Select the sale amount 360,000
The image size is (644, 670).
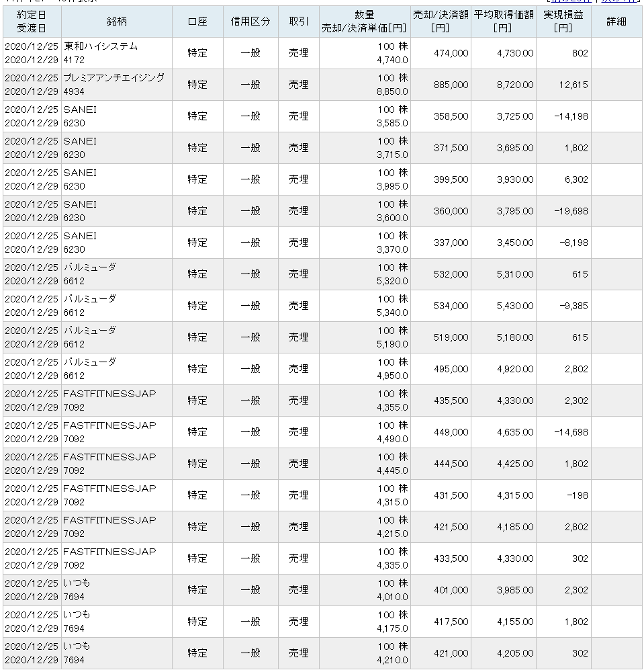click(x=451, y=211)
